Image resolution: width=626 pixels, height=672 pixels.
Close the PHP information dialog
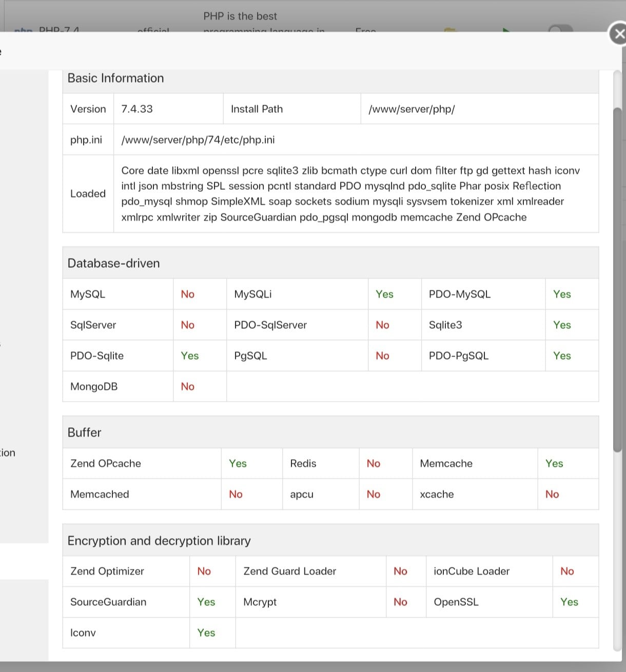pyautogui.click(x=618, y=34)
